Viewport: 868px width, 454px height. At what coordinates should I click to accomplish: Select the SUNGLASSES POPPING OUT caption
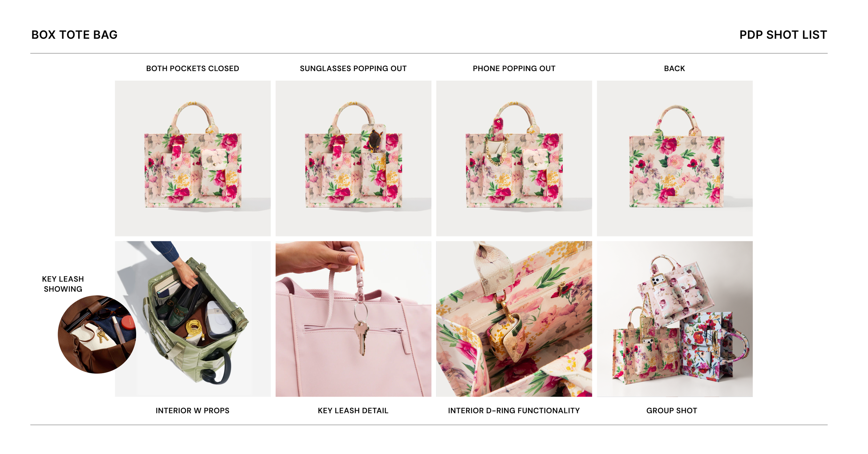click(353, 69)
